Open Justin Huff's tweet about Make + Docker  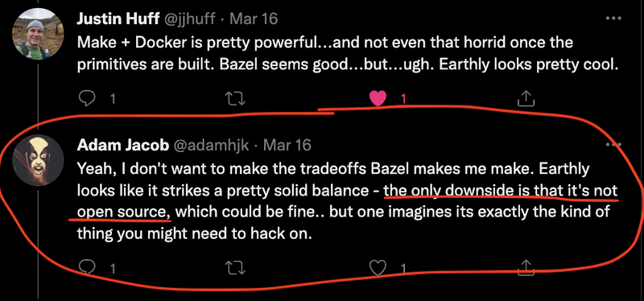coord(348,54)
